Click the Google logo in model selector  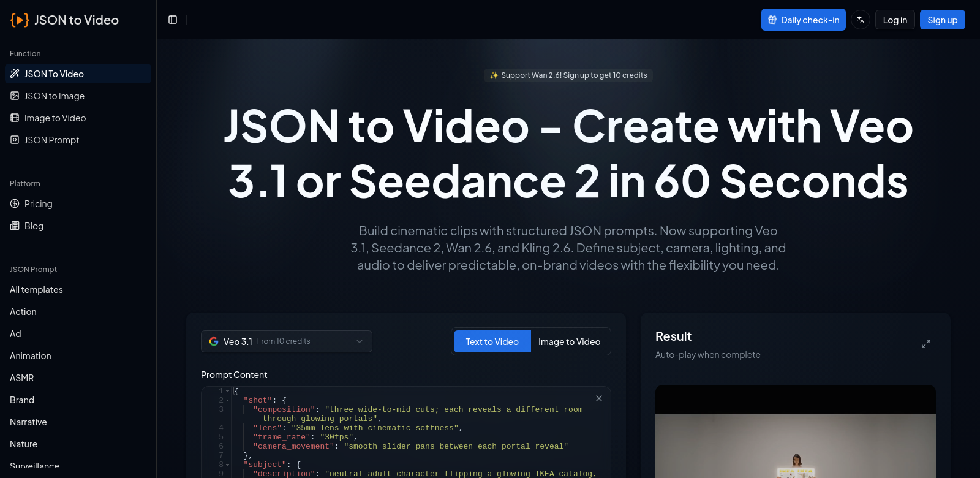coord(214,341)
